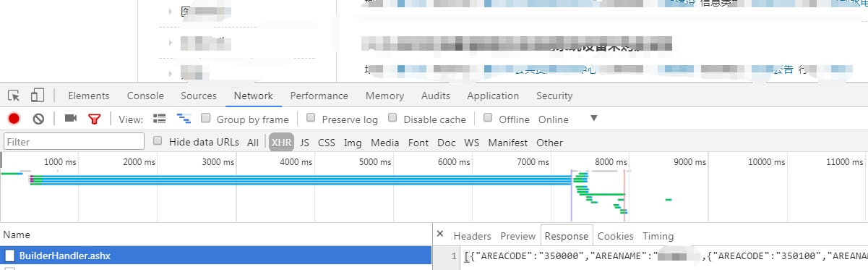Expand the first blurred tree item arrow
The height and width of the screenshot is (270, 868).
[x=171, y=12]
